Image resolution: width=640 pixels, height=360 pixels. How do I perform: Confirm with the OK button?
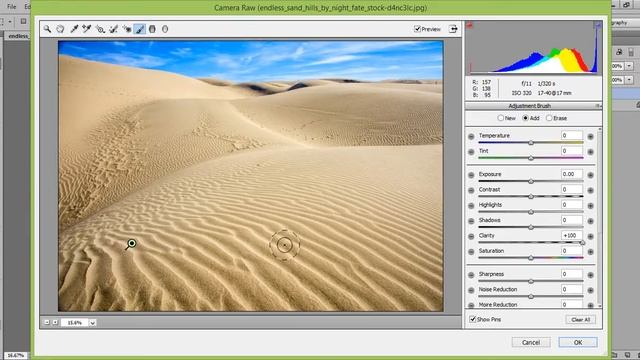coord(578,342)
